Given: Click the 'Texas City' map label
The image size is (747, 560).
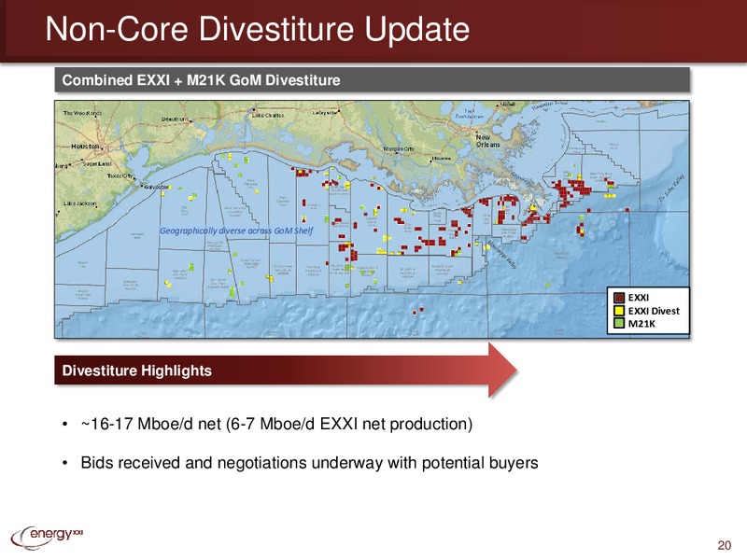Looking at the screenshot, I should 120,175.
